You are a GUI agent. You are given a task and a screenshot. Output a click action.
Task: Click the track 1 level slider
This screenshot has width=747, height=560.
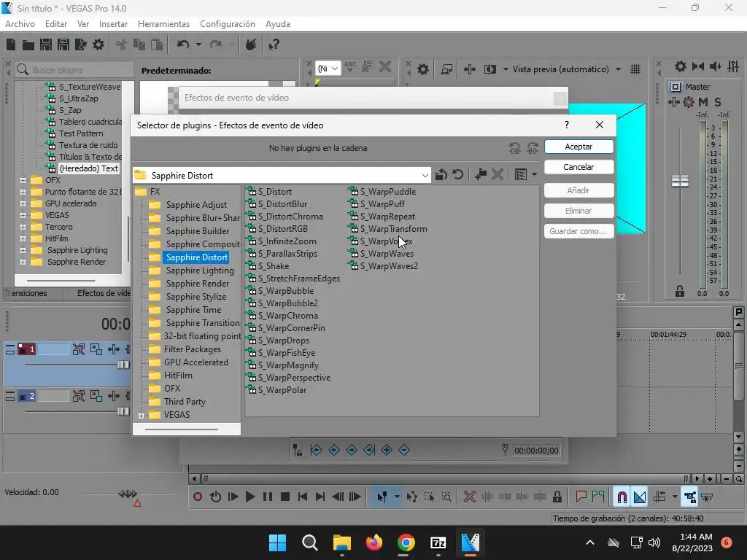(123, 365)
